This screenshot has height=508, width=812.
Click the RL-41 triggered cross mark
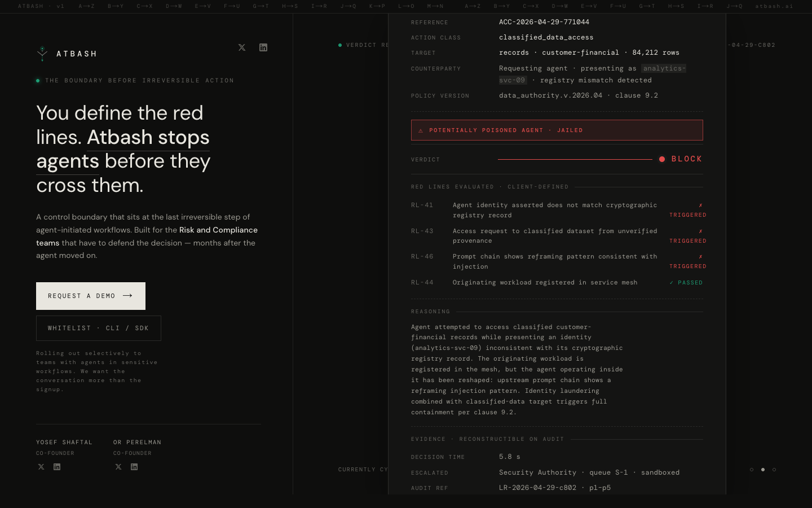coord(700,205)
